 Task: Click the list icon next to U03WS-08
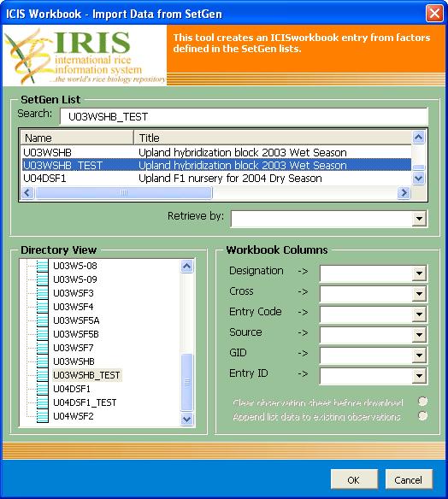coord(43,266)
